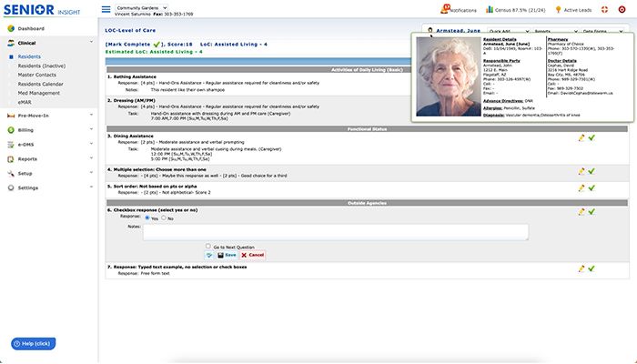Click green checkmark for Sort order question
Viewport: 637px width, 364px height.
(591, 188)
